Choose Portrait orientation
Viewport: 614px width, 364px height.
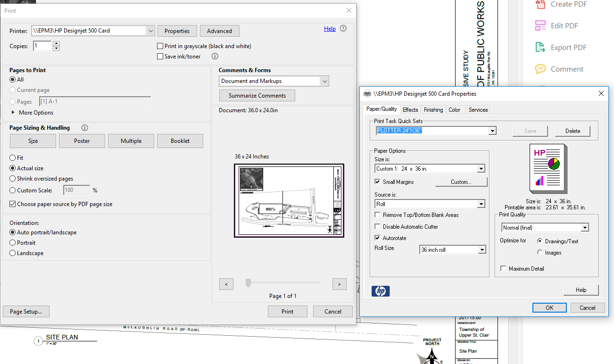13,243
